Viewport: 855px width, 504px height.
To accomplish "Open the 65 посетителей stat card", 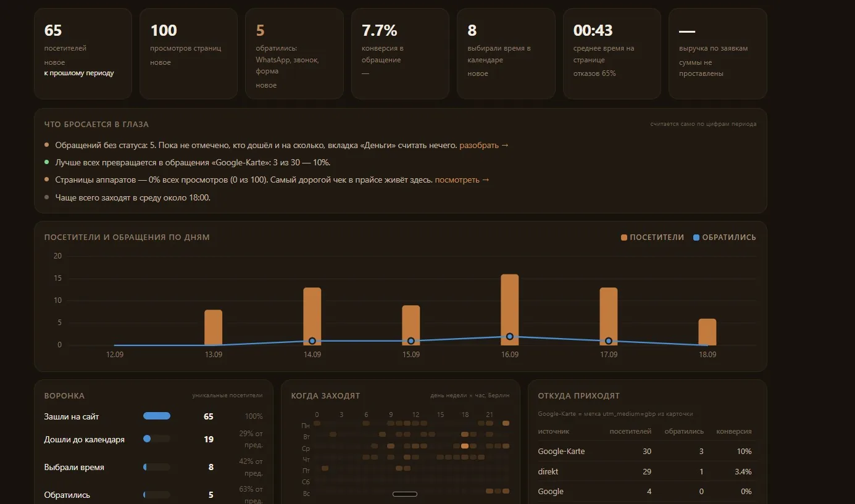I will (83, 54).
